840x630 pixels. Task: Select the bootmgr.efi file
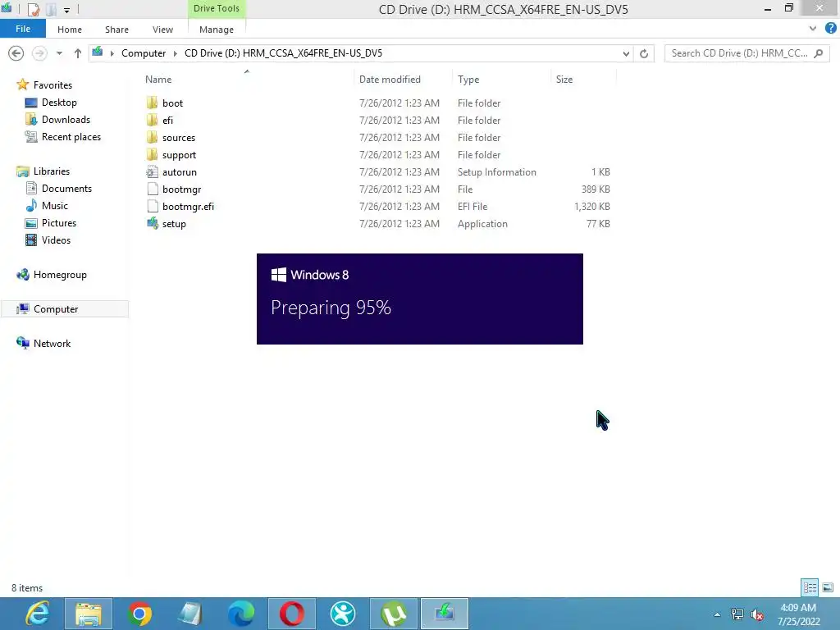pos(188,206)
